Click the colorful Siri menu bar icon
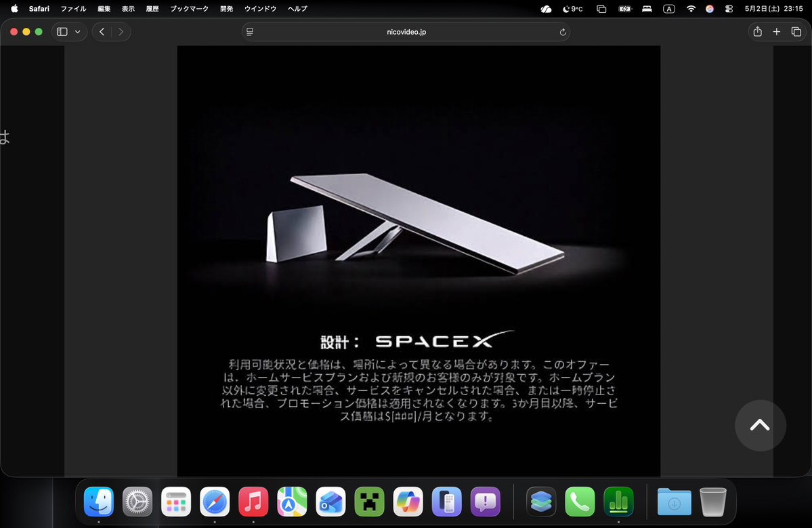Screen dimensions: 812x528 [710, 9]
